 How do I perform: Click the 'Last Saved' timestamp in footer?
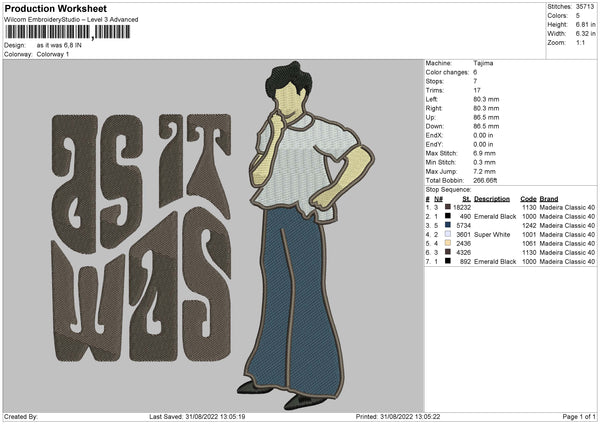coord(197,417)
